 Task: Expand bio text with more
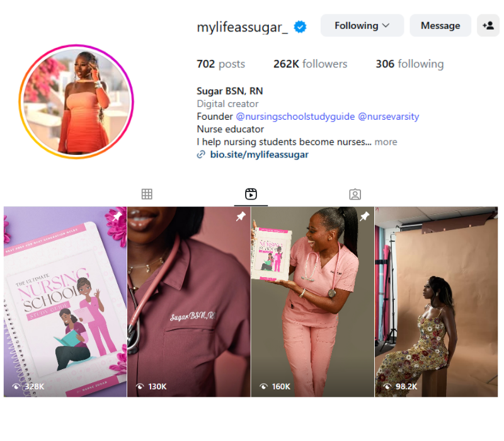(x=386, y=142)
